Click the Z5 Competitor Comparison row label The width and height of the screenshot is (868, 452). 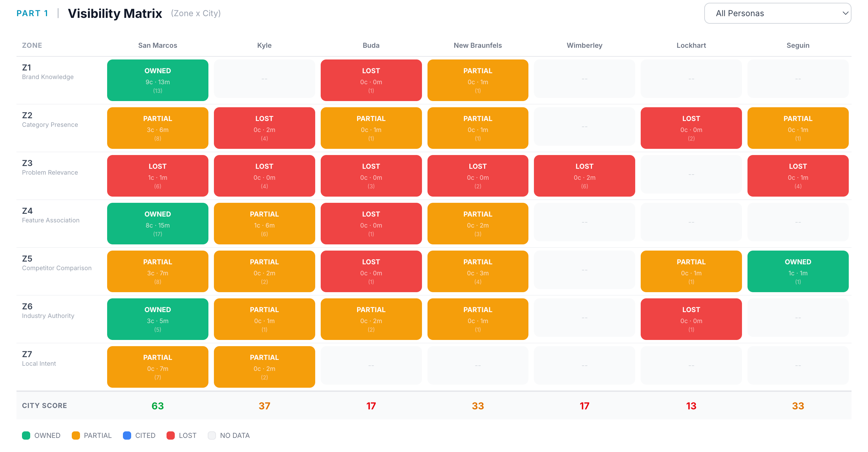(57, 263)
